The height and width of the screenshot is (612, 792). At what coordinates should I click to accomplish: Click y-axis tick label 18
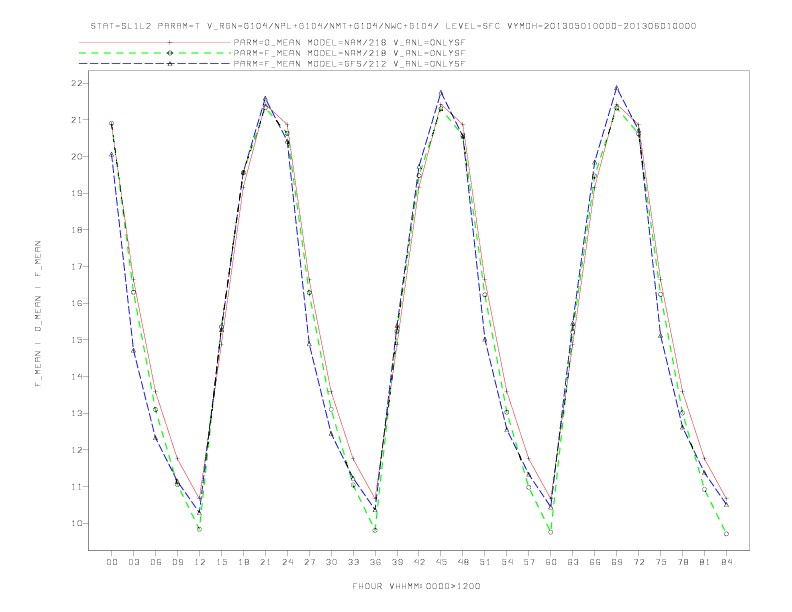click(x=76, y=230)
